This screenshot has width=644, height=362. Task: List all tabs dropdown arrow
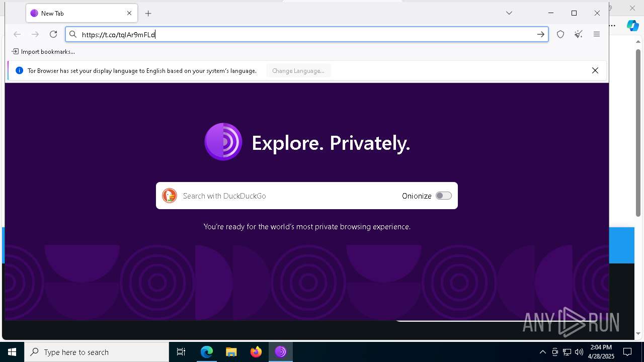click(509, 13)
